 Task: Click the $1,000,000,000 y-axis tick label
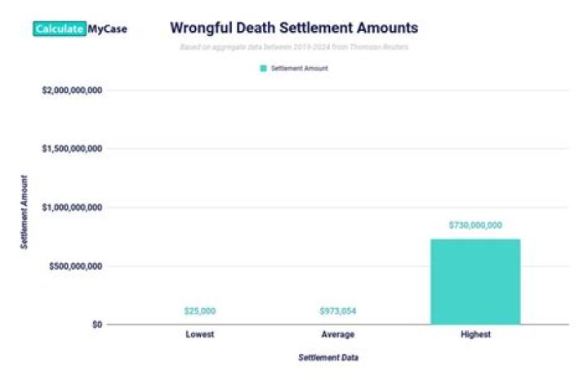point(72,208)
